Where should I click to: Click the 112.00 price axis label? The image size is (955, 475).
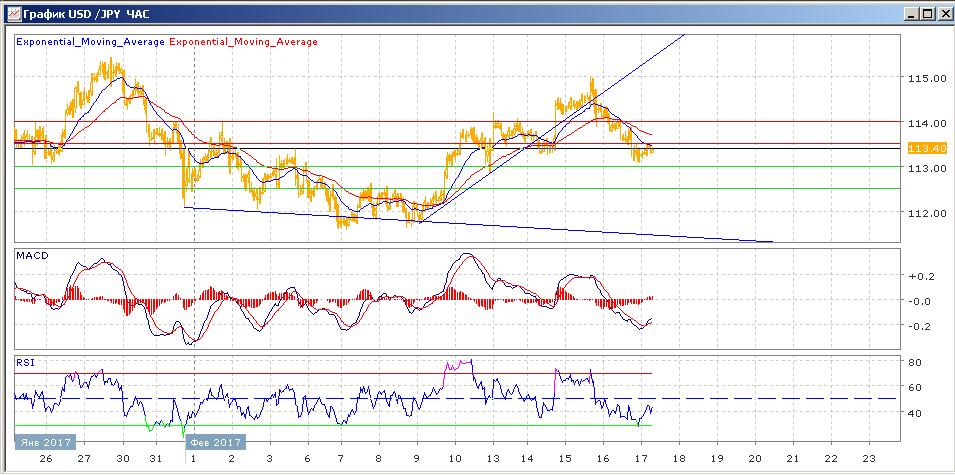tap(927, 213)
